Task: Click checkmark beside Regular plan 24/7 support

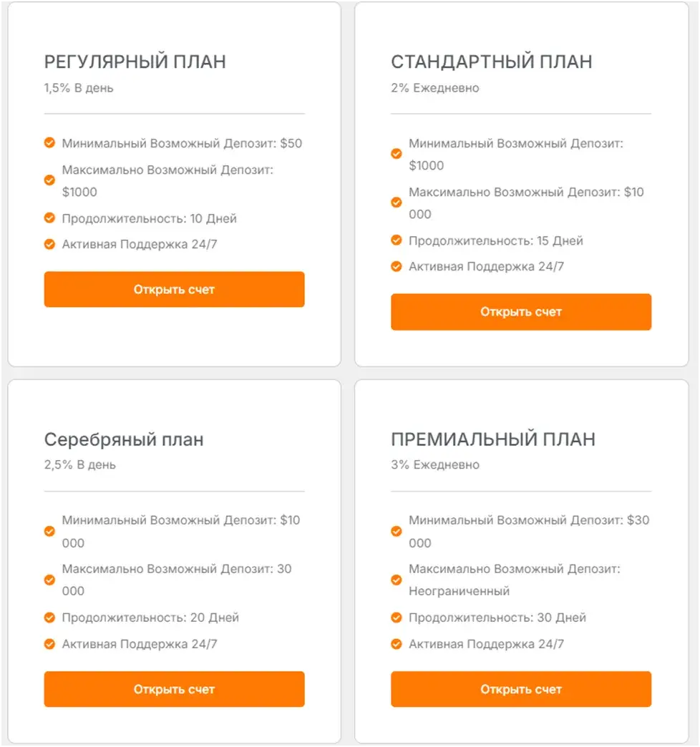Action: pos(49,244)
